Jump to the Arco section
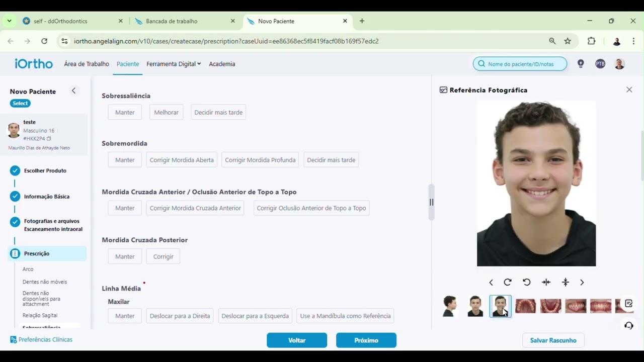Viewport: 644px width, 362px height. (28, 269)
